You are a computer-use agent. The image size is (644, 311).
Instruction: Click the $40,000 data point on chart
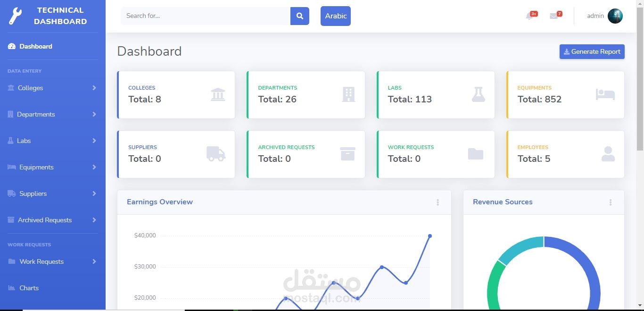tap(430, 236)
